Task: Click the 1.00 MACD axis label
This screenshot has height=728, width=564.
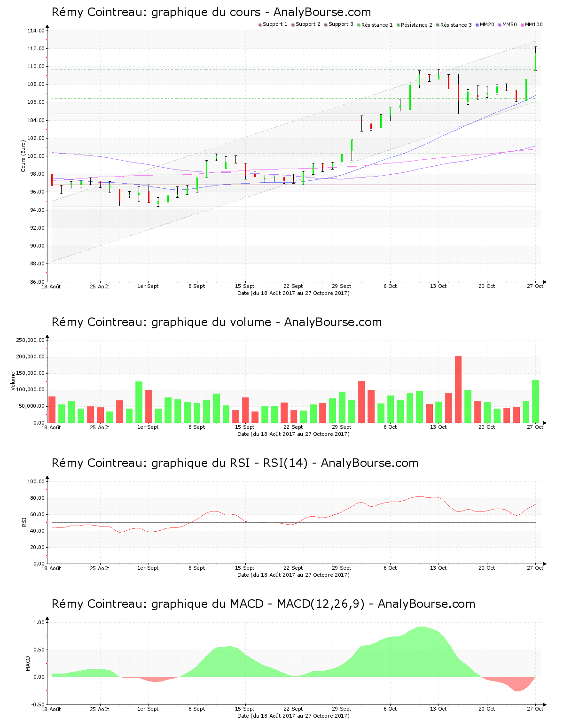Action: (x=39, y=622)
